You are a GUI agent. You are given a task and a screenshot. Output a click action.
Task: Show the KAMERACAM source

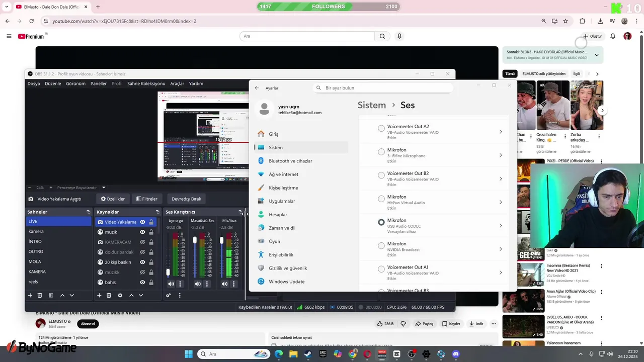142,242
